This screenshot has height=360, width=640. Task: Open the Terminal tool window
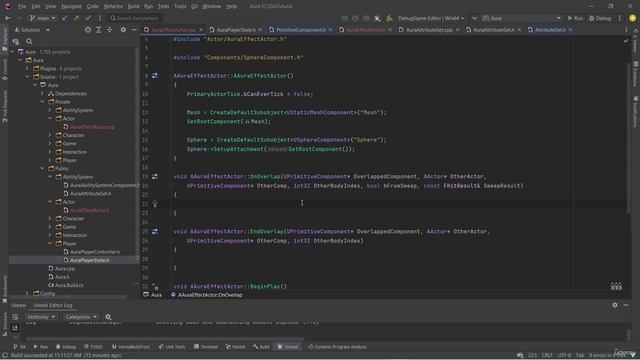pyautogui.click(x=206, y=347)
